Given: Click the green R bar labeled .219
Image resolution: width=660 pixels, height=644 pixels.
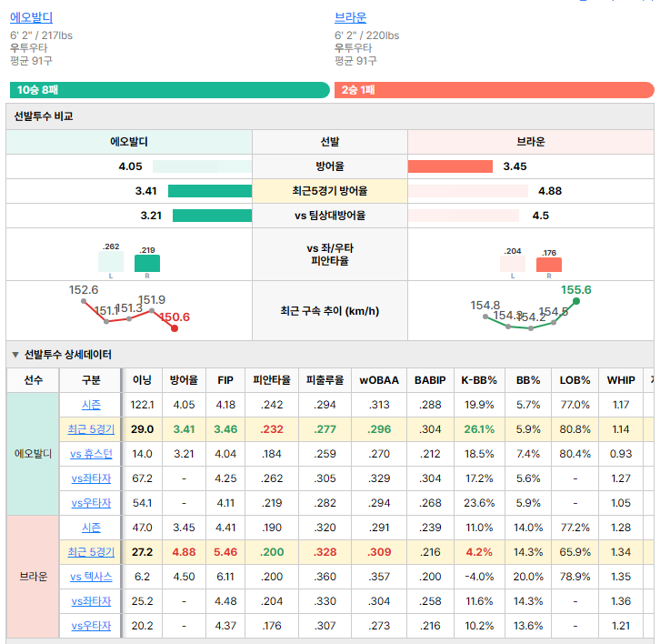Looking at the screenshot, I should 147,263.
